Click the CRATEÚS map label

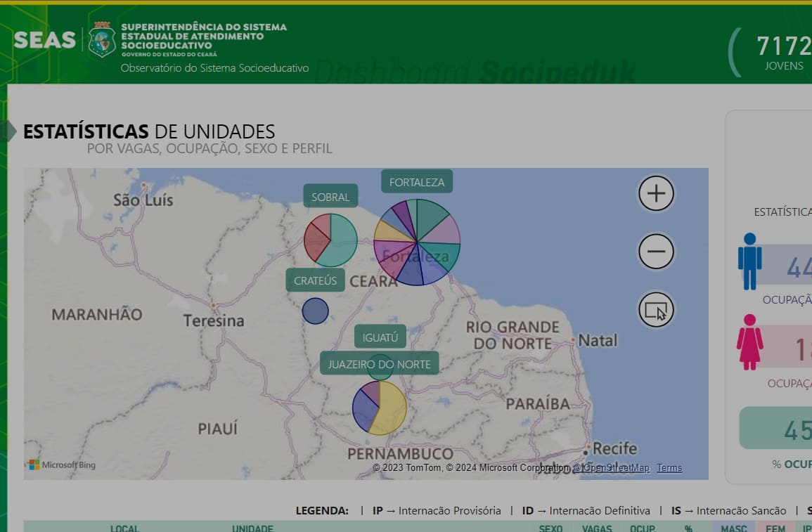point(316,280)
